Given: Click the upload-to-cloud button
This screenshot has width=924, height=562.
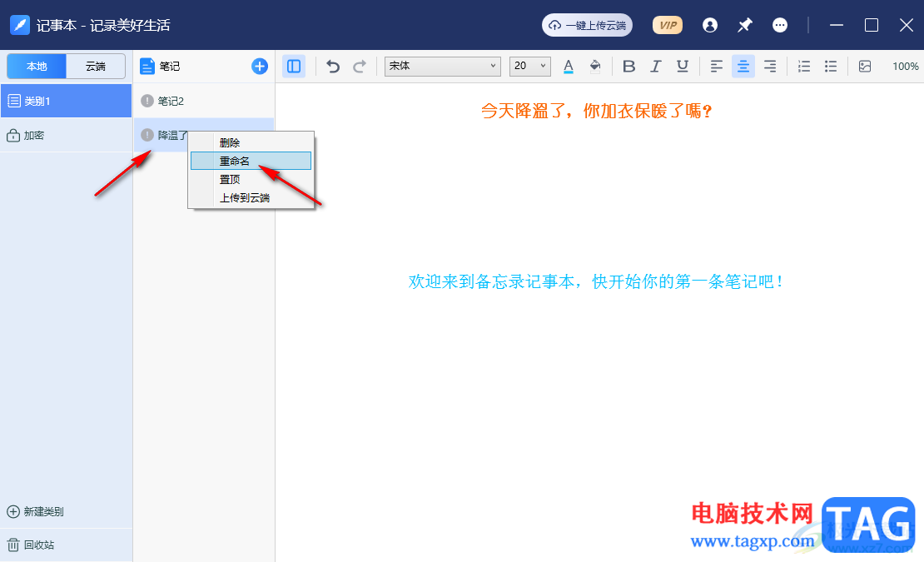Looking at the screenshot, I should [587, 25].
